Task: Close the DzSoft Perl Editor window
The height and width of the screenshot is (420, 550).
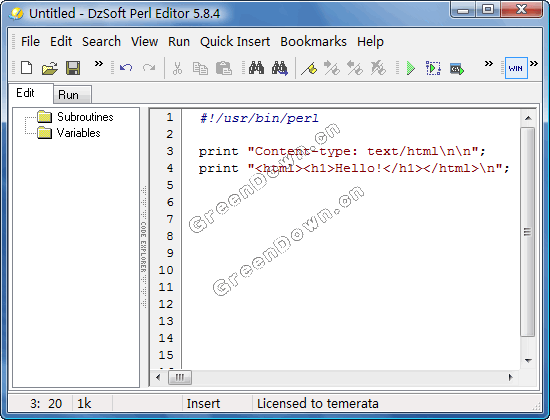Action: [522, 10]
